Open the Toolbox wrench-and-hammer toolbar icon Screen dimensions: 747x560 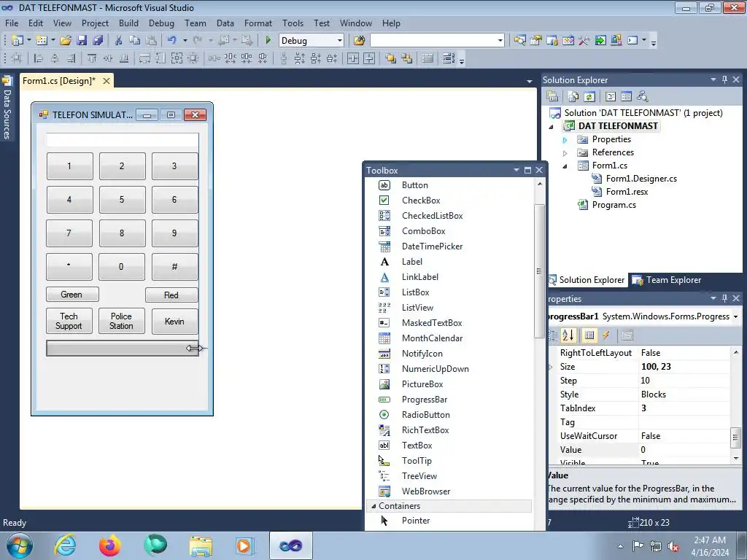(x=584, y=41)
